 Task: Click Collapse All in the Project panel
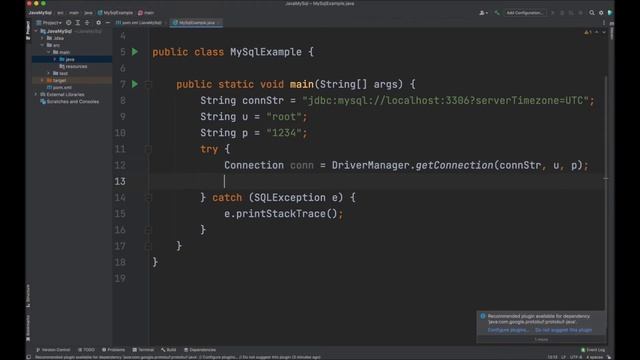[x=87, y=22]
